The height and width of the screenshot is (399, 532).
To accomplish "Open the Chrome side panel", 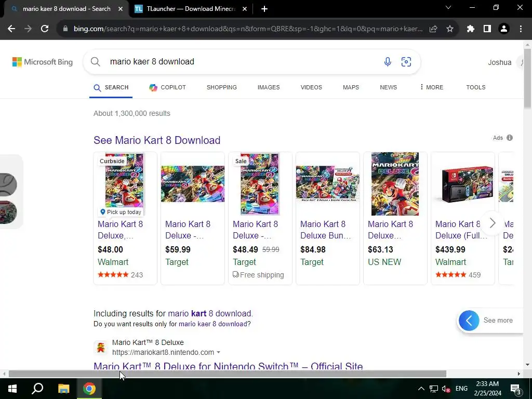I will (x=487, y=29).
